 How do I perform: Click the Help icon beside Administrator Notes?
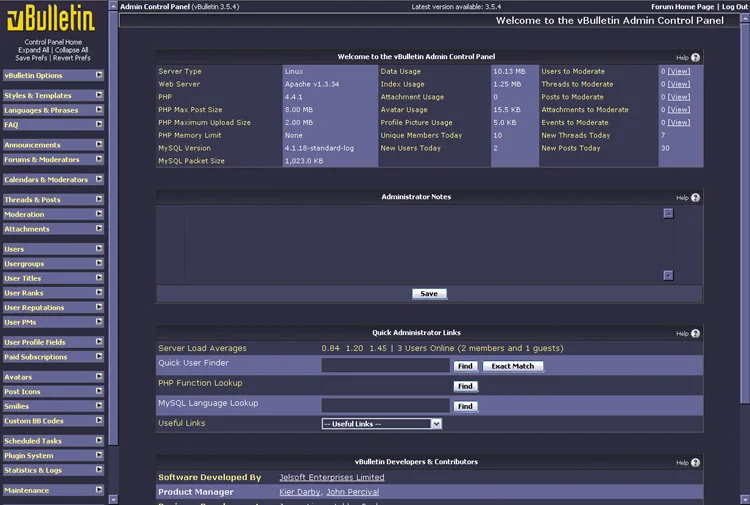[x=695, y=198]
